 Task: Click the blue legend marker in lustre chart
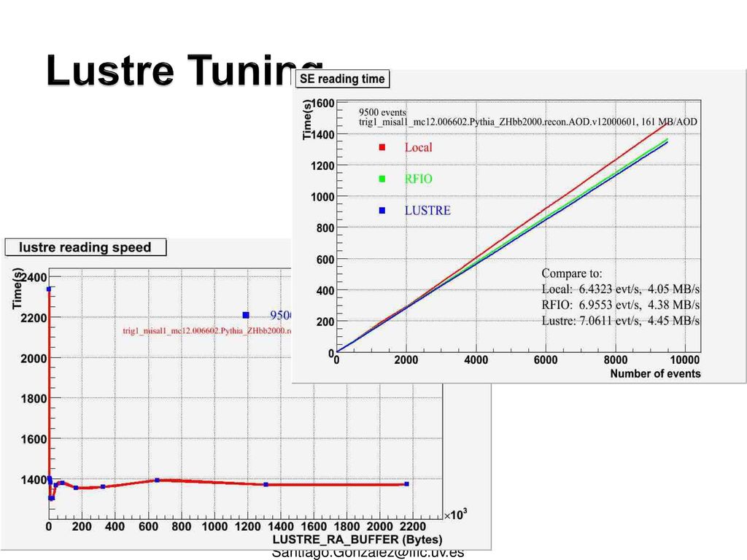click(246, 315)
